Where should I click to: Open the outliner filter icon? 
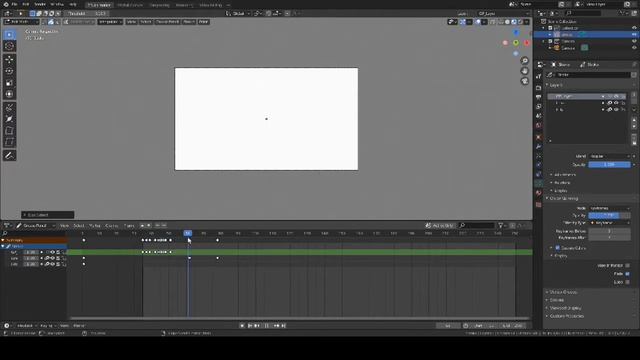(x=623, y=13)
